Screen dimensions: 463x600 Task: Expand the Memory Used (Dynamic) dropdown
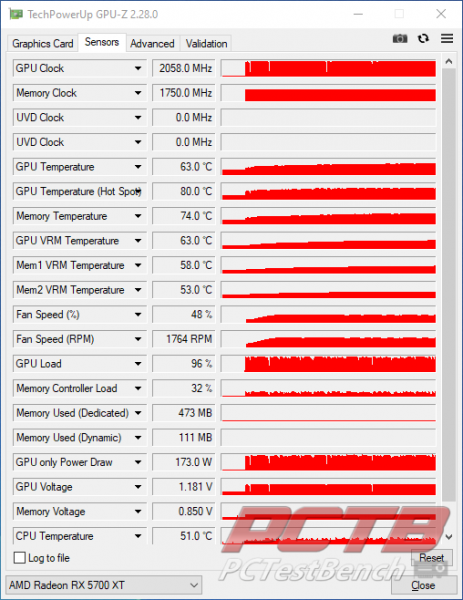138,437
